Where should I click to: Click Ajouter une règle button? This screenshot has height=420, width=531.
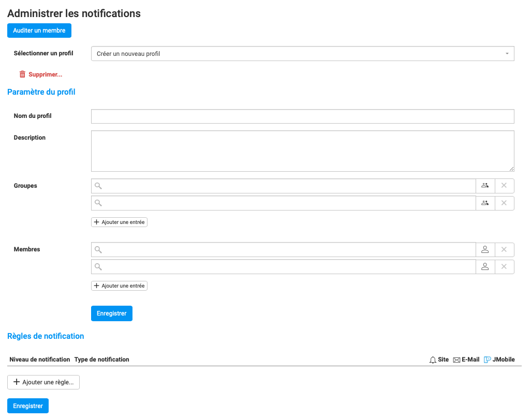(43, 382)
